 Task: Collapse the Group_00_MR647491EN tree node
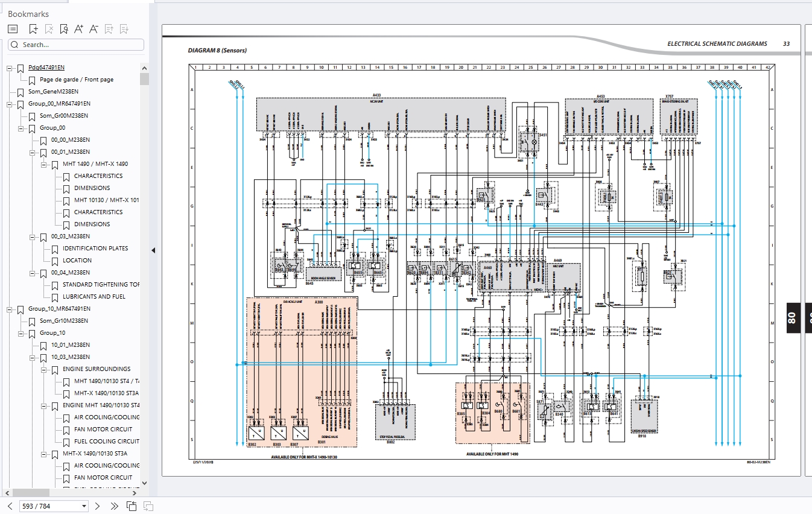pos(9,104)
